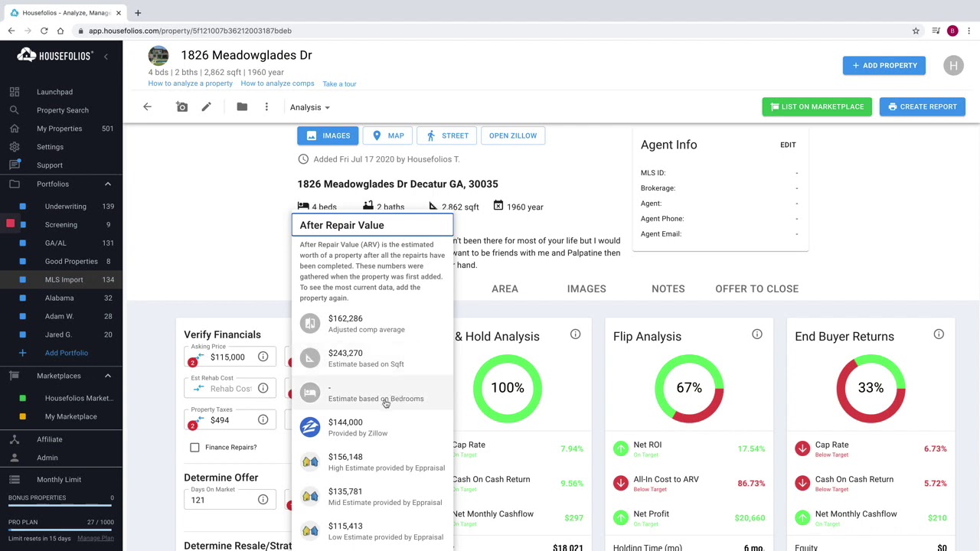
Task: Click Buy & Hold 100% donut chart
Action: [508, 388]
